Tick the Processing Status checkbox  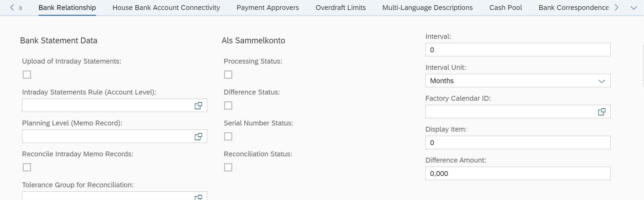click(x=228, y=75)
